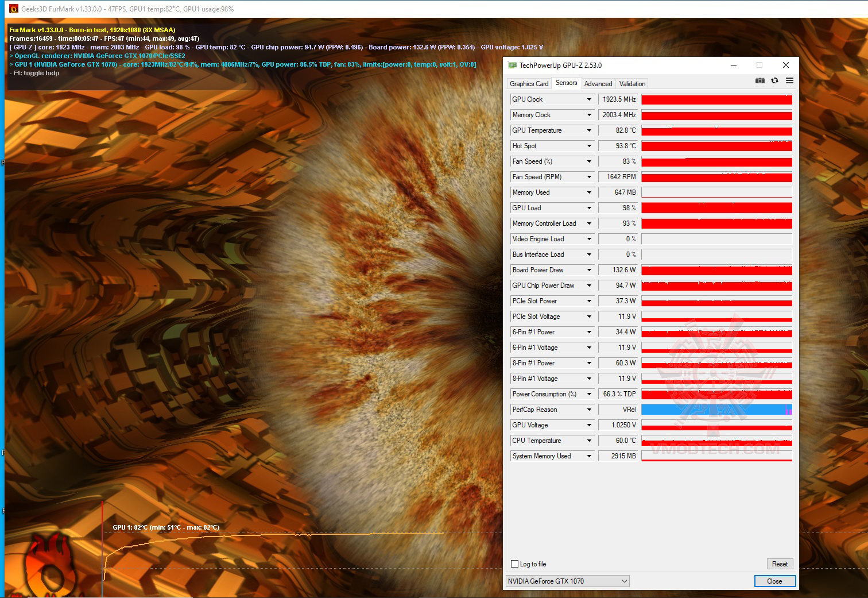Screen dimensions: 868x598
Task: Open the System Memory Used dropdown
Action: (589, 457)
